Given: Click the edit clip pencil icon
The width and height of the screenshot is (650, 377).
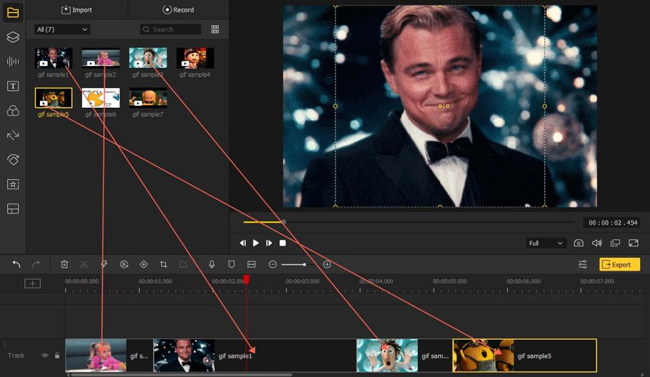Looking at the screenshot, I should pos(183,264).
